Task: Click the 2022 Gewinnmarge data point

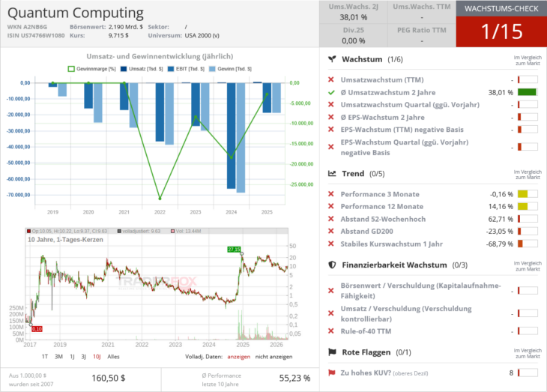Action: pyautogui.click(x=160, y=199)
